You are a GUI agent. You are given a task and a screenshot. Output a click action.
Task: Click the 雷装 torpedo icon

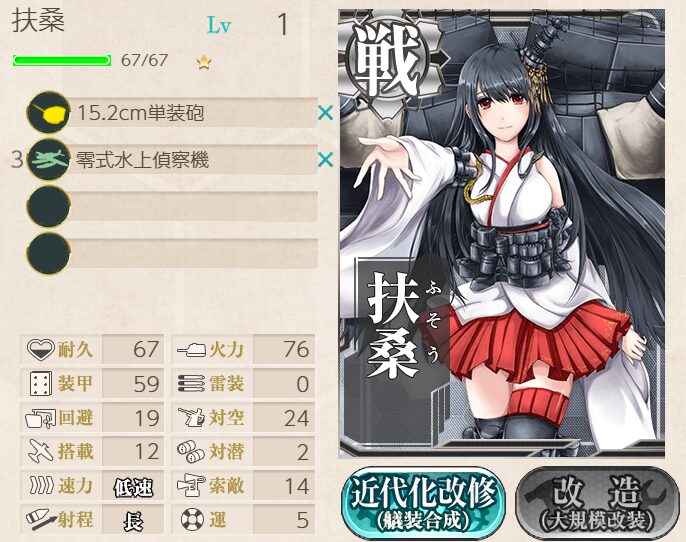191,384
